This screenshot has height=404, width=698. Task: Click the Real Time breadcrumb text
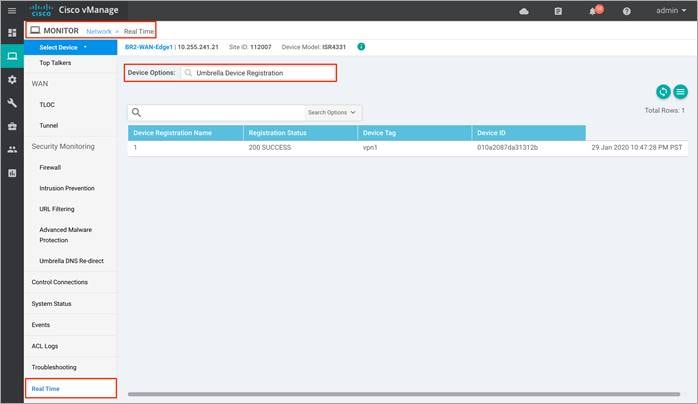pyautogui.click(x=139, y=32)
